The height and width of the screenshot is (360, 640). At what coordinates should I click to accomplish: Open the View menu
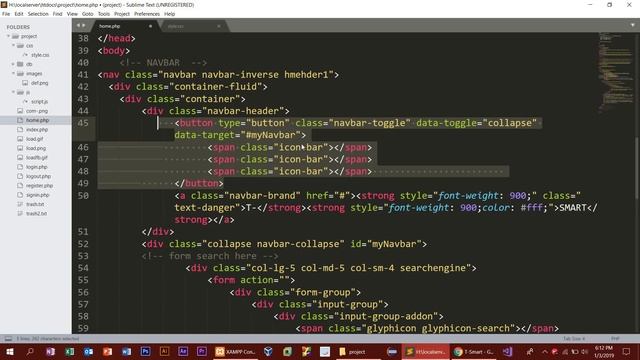click(72, 14)
